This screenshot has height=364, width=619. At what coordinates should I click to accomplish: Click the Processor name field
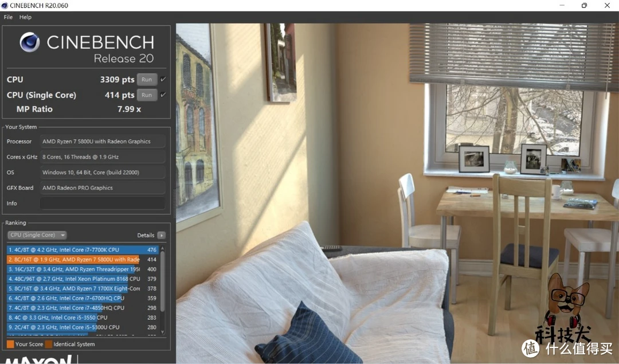102,142
